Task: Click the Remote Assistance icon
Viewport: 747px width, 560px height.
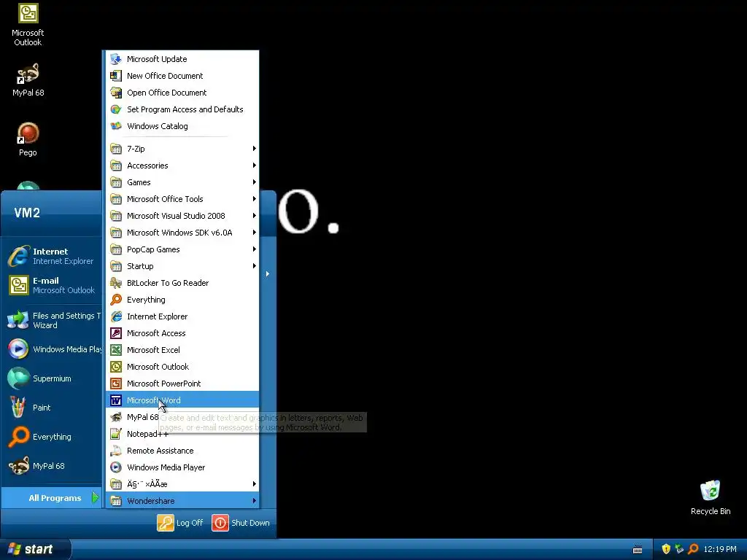Action: pos(116,451)
